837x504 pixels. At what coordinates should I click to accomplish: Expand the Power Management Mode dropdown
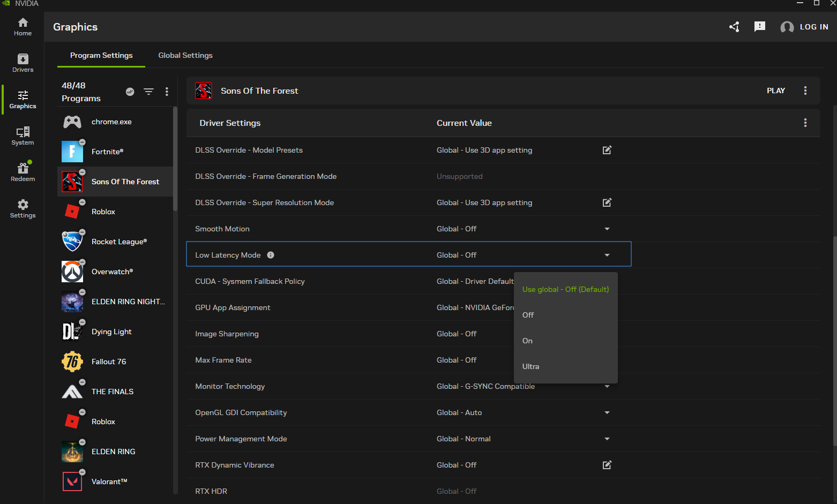click(607, 439)
